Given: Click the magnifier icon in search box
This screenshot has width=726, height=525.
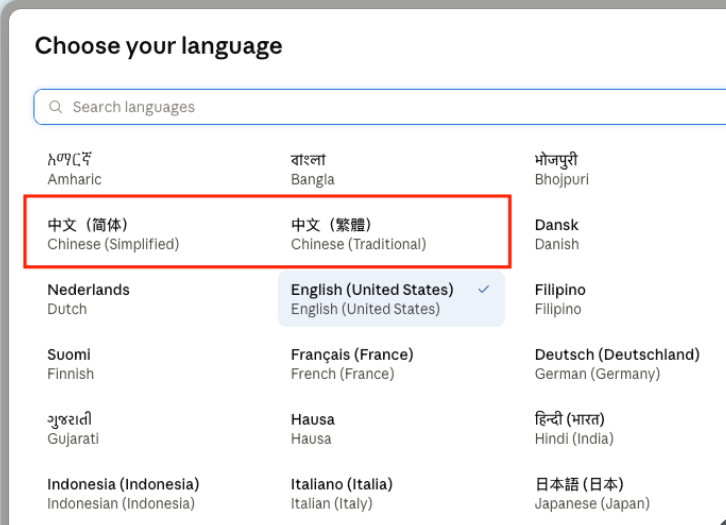Looking at the screenshot, I should (x=56, y=107).
